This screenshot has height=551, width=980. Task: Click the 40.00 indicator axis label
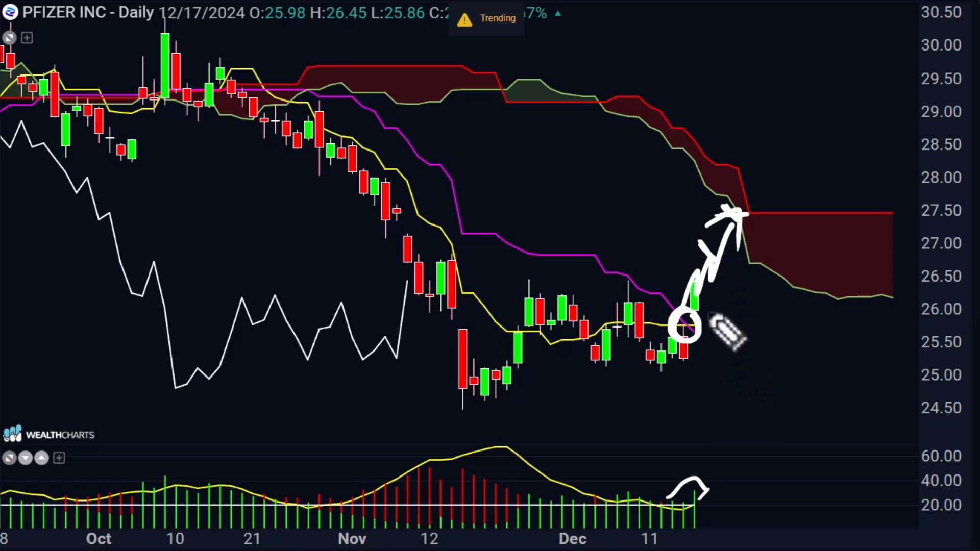click(941, 481)
